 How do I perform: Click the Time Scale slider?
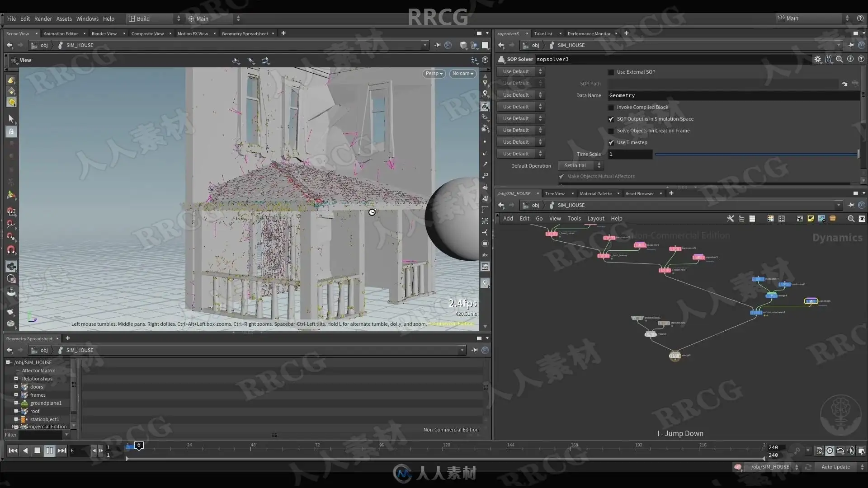coord(756,155)
